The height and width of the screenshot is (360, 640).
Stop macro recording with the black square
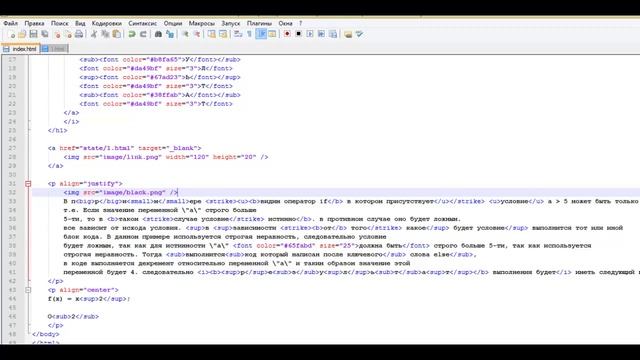298,34
